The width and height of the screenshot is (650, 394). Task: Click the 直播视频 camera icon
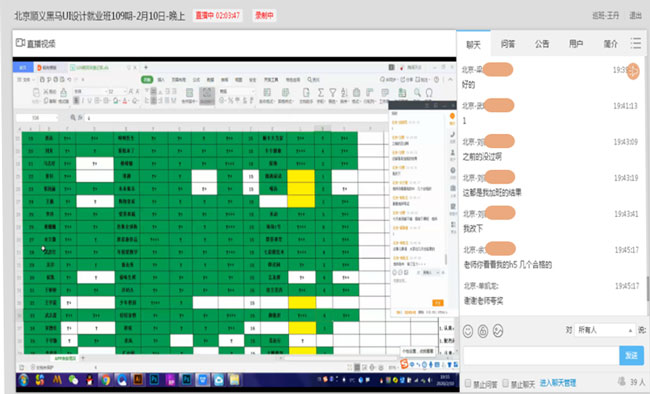point(20,43)
